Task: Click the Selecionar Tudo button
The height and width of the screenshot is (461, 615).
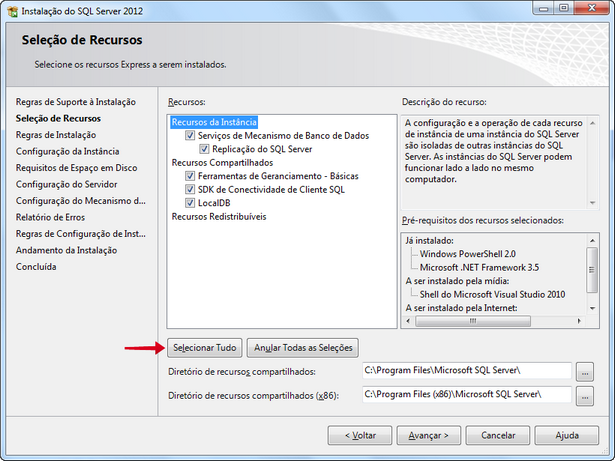Action: pos(205,348)
